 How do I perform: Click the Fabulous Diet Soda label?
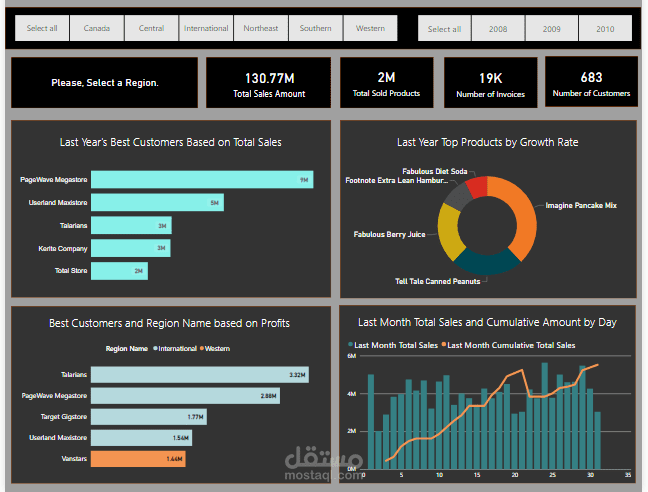[x=435, y=171]
